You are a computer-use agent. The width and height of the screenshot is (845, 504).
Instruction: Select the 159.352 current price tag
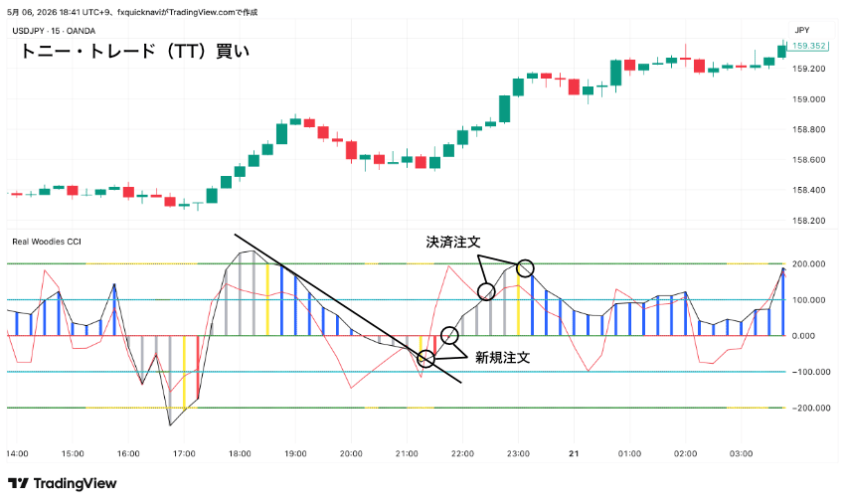tap(808, 46)
